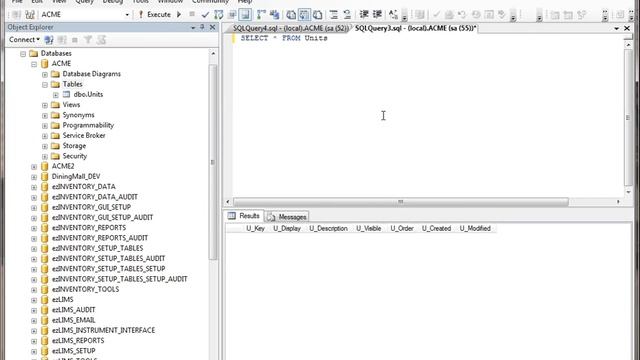Open the active files dropdown arrow
Image resolution: width=640 pixels, height=360 pixels.
click(616, 28)
